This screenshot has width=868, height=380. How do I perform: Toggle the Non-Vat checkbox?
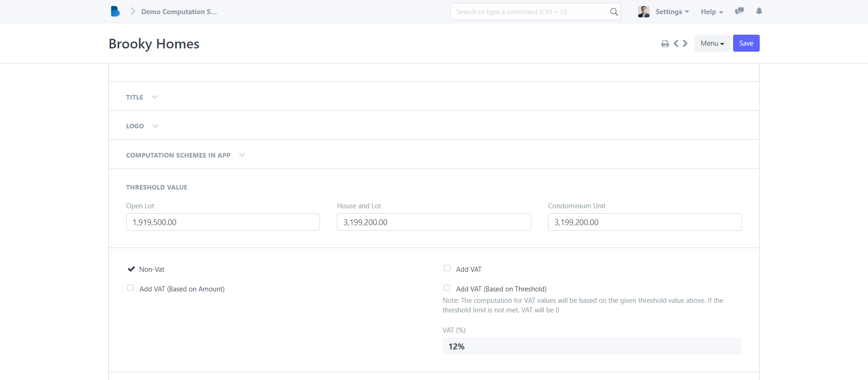click(x=131, y=269)
